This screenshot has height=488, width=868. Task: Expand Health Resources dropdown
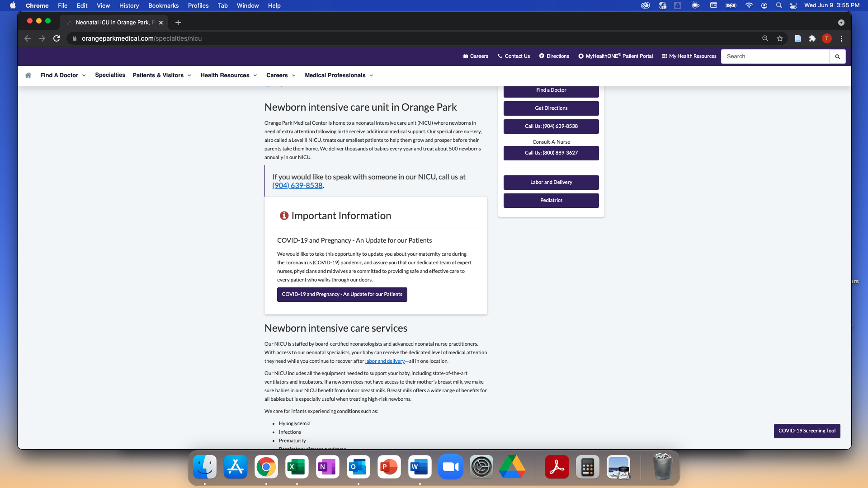point(229,75)
